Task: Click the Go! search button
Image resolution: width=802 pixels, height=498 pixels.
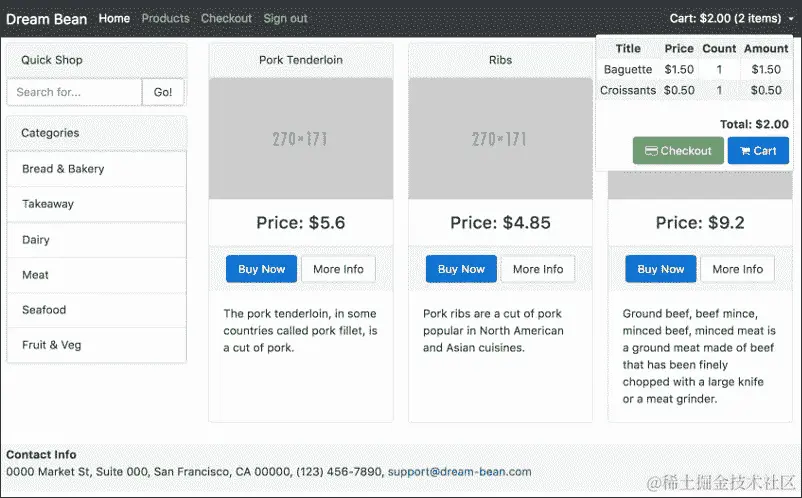Action: 163,92
